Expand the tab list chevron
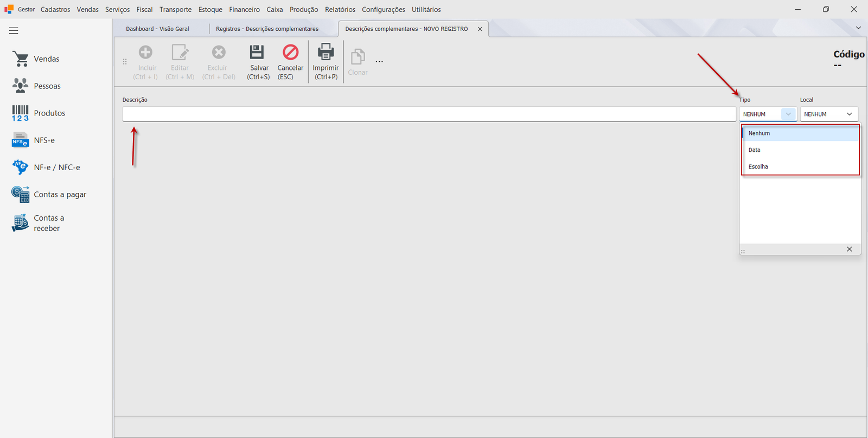Viewport: 868px width, 438px height. [x=858, y=28]
